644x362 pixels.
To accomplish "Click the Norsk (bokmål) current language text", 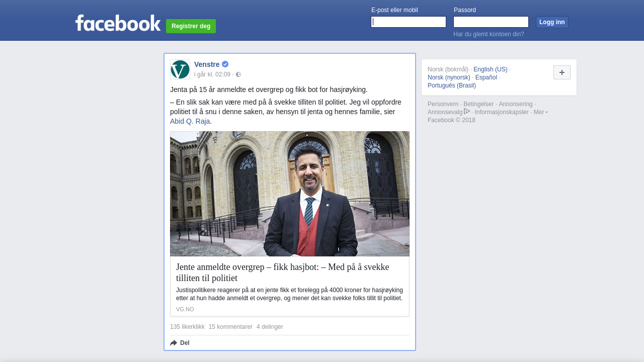I will click(x=448, y=69).
